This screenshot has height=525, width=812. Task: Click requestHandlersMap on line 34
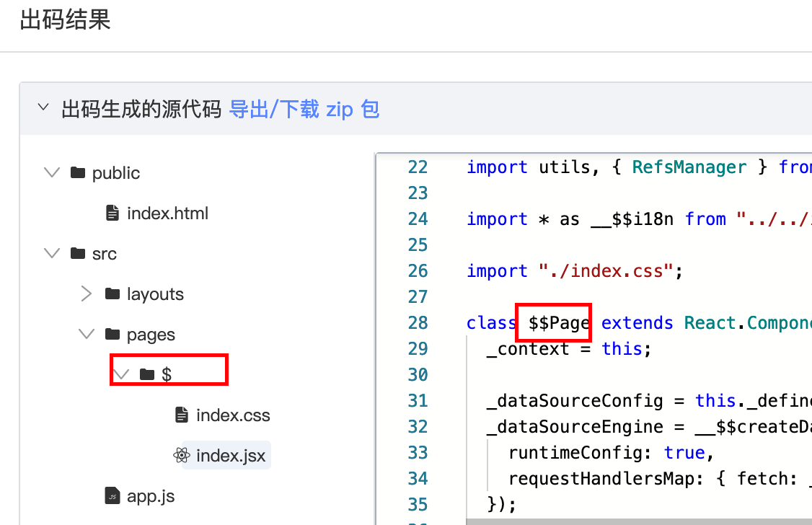point(601,479)
